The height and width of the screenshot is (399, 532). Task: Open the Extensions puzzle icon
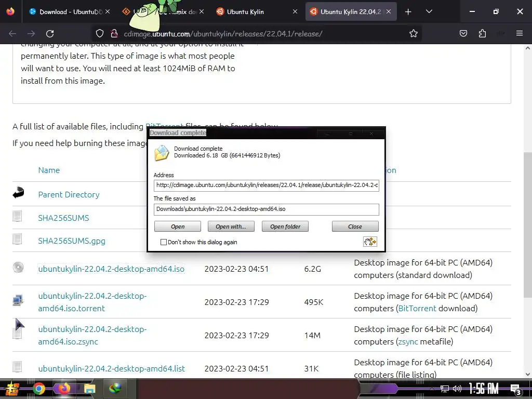482,33
